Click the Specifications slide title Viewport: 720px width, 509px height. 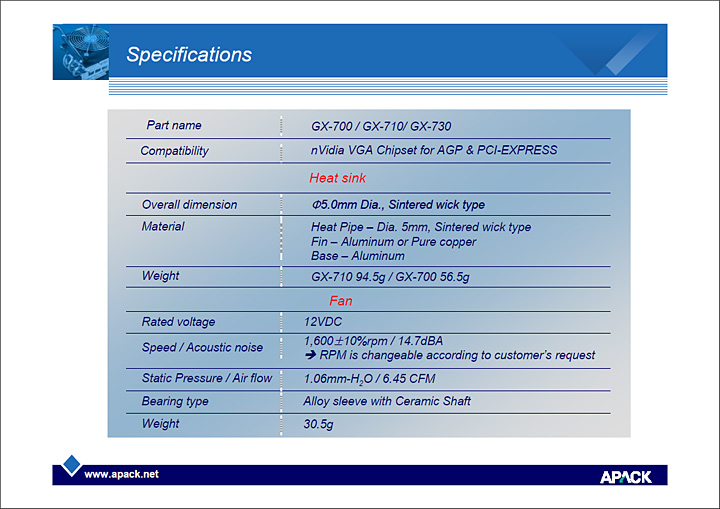click(189, 55)
